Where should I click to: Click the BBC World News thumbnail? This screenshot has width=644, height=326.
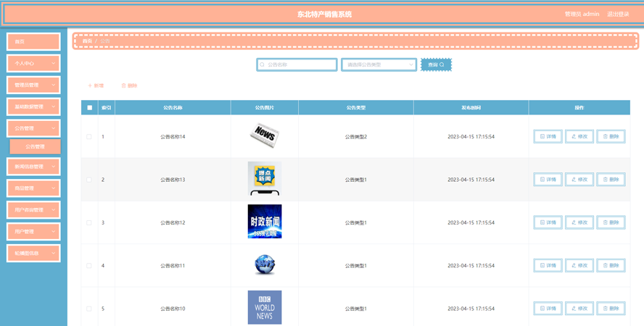tap(265, 308)
